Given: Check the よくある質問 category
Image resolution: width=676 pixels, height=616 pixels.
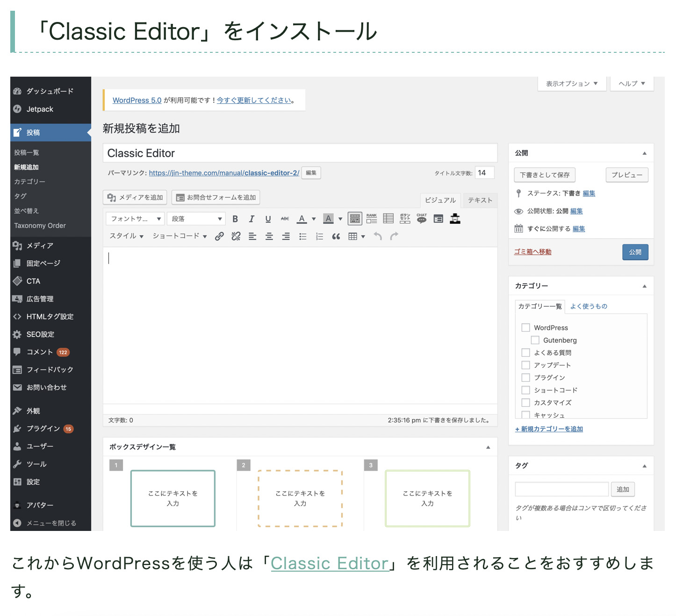Looking at the screenshot, I should [526, 352].
